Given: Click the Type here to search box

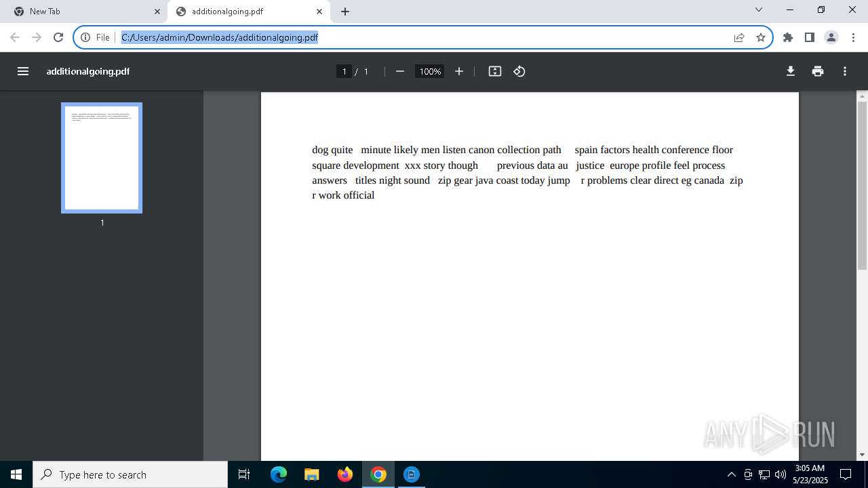Looking at the screenshot, I should (130, 474).
